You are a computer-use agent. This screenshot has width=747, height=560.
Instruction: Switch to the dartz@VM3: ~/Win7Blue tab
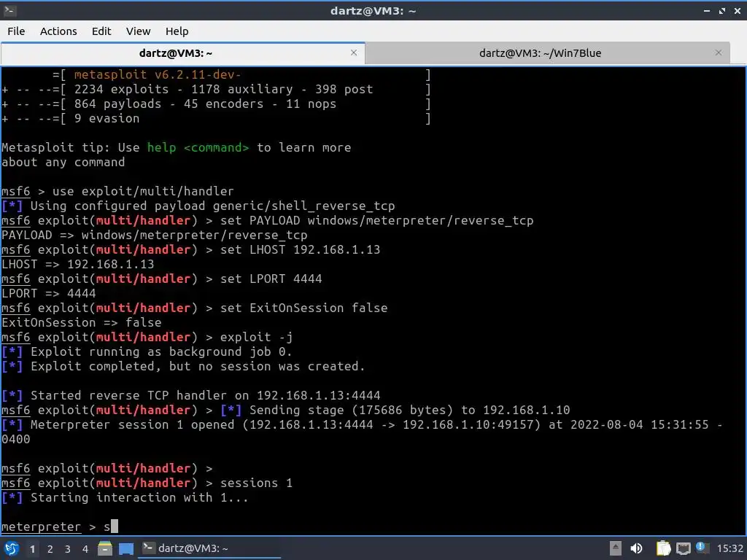(x=540, y=52)
